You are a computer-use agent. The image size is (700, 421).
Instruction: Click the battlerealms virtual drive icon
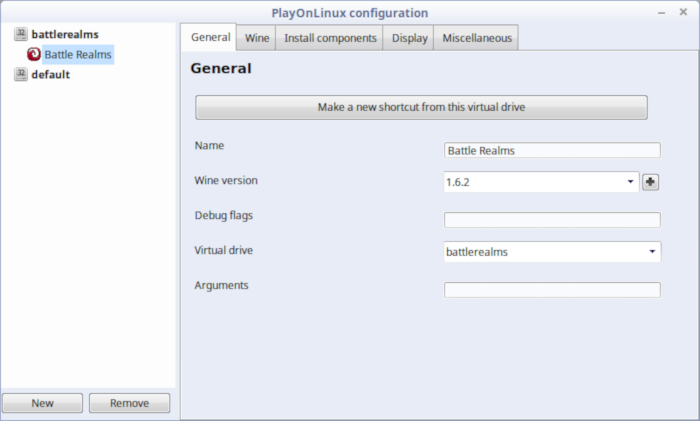21,34
